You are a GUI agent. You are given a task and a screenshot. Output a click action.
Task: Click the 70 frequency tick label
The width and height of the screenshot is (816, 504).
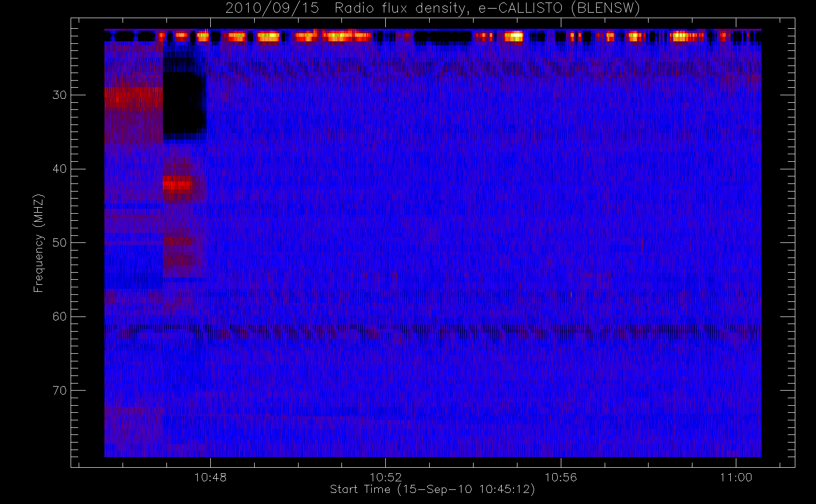(x=60, y=390)
